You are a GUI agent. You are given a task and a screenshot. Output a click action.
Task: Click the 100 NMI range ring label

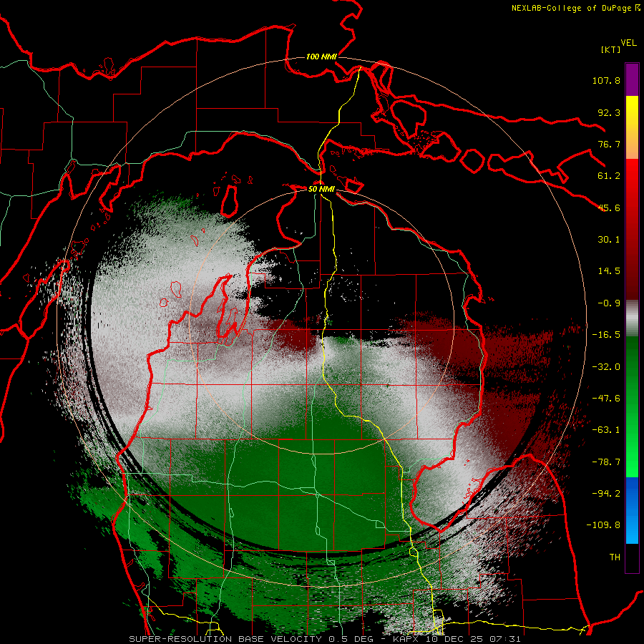[x=321, y=57]
